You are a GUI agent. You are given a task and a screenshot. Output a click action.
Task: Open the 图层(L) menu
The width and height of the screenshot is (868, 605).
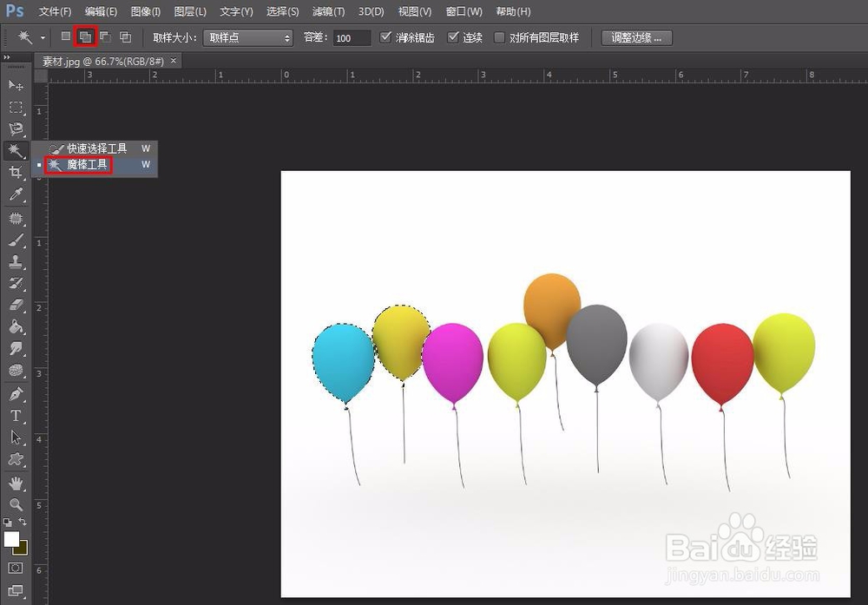190,11
